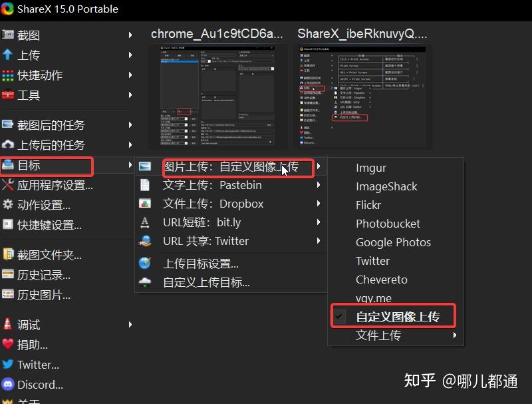
Task: Click 自定义上传目标 entry
Action: [201, 282]
